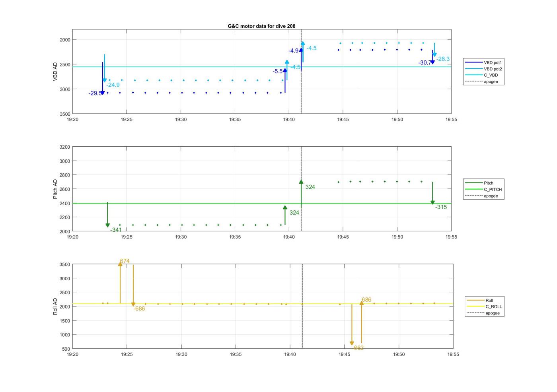Click the 'Pitch AD' y-axis label
This screenshot has width=557, height=392.
pos(55,189)
